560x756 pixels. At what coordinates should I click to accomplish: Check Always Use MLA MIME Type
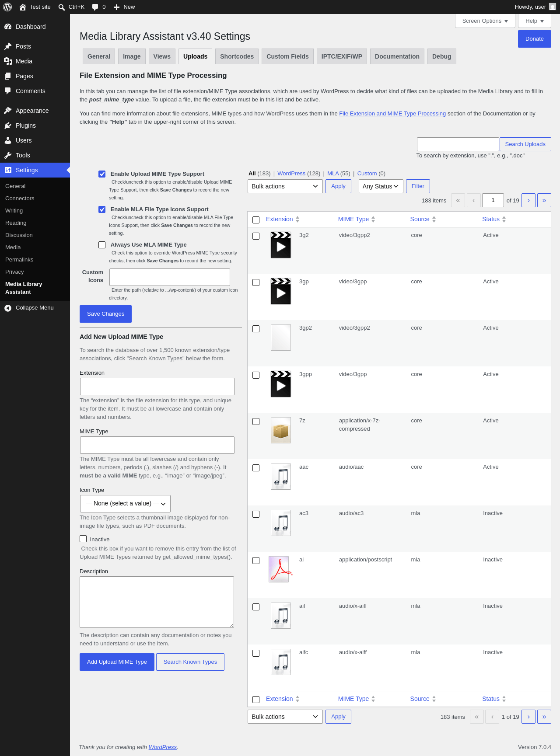[x=102, y=245]
